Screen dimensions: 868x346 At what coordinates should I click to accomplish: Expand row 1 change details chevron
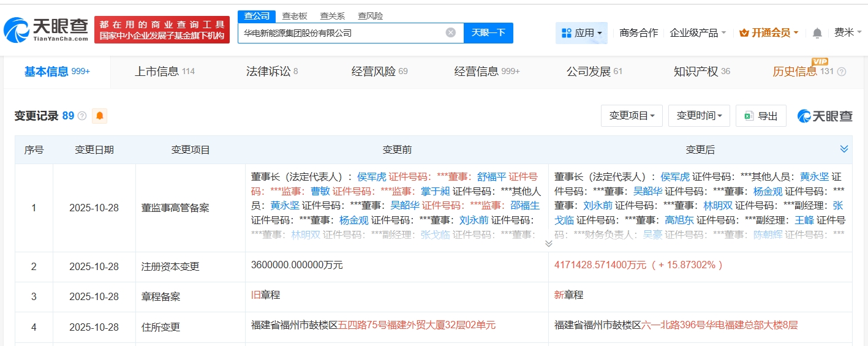pos(548,244)
